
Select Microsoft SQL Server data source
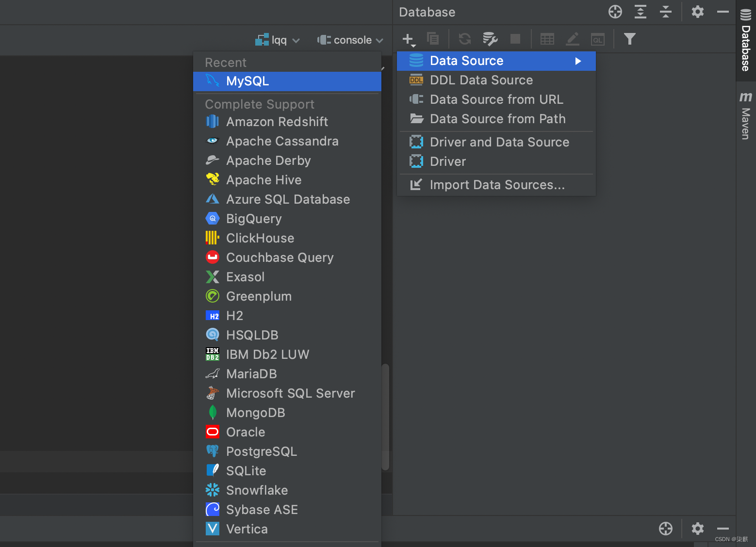287,393
